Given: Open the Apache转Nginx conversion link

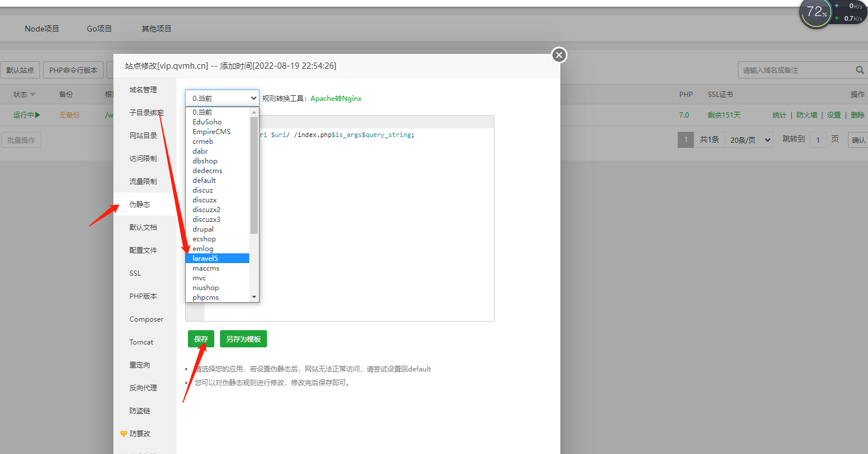Looking at the screenshot, I should pos(336,99).
